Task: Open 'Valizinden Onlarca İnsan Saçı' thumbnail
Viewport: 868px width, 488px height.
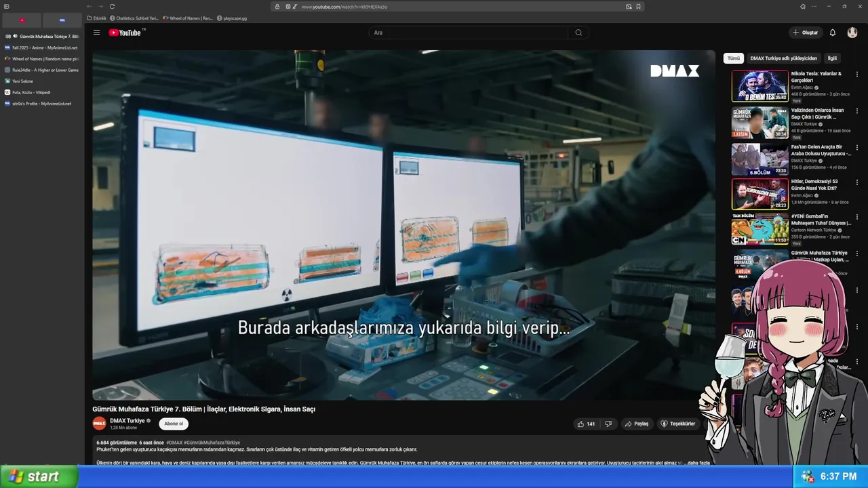Action: [x=759, y=123]
